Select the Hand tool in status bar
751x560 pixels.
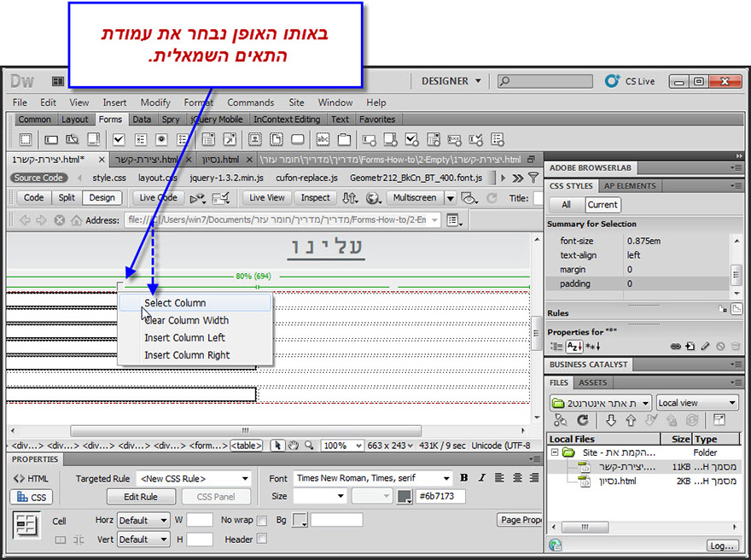(x=293, y=445)
